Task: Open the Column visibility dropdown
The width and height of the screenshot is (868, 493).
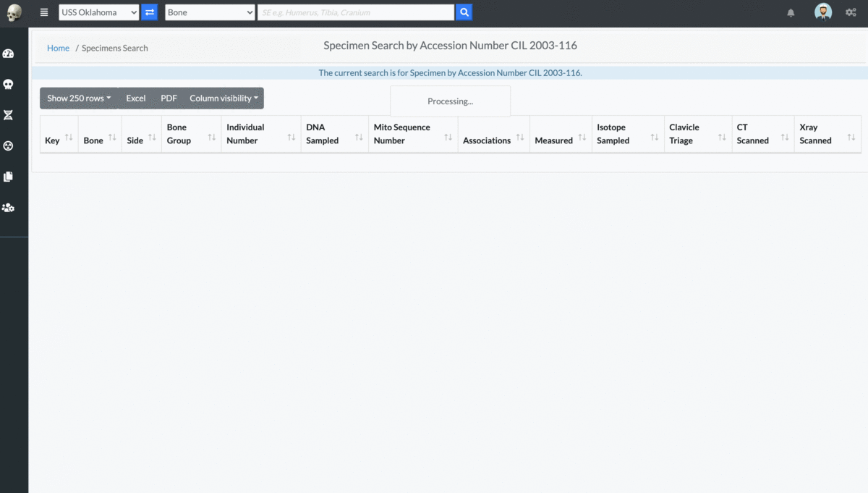Action: 224,98
